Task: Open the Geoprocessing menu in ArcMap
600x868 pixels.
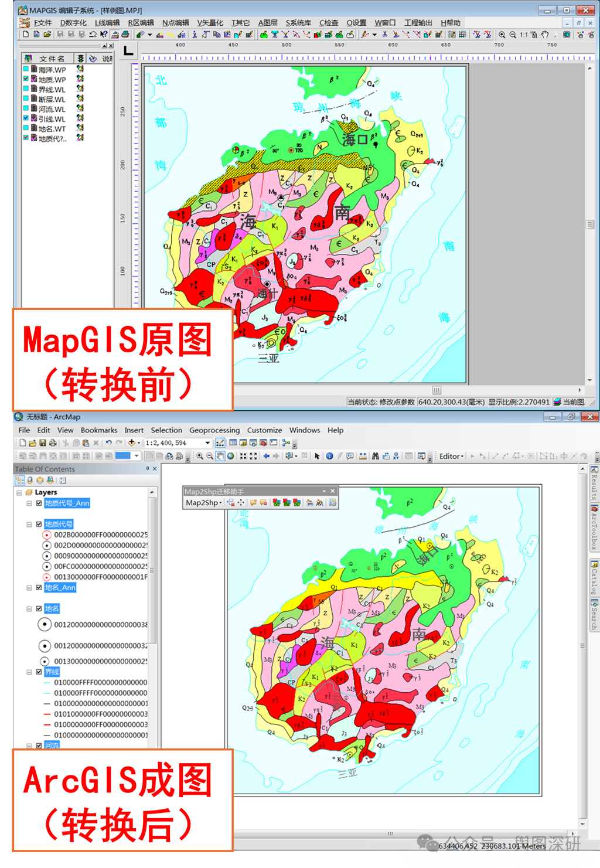Action: (x=214, y=430)
